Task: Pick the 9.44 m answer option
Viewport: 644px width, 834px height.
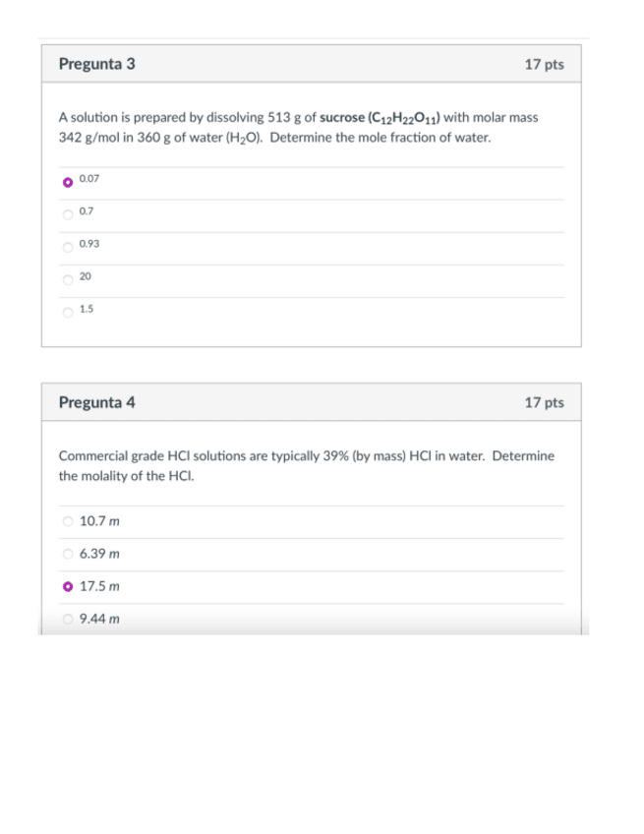Action: pyautogui.click(x=67, y=620)
